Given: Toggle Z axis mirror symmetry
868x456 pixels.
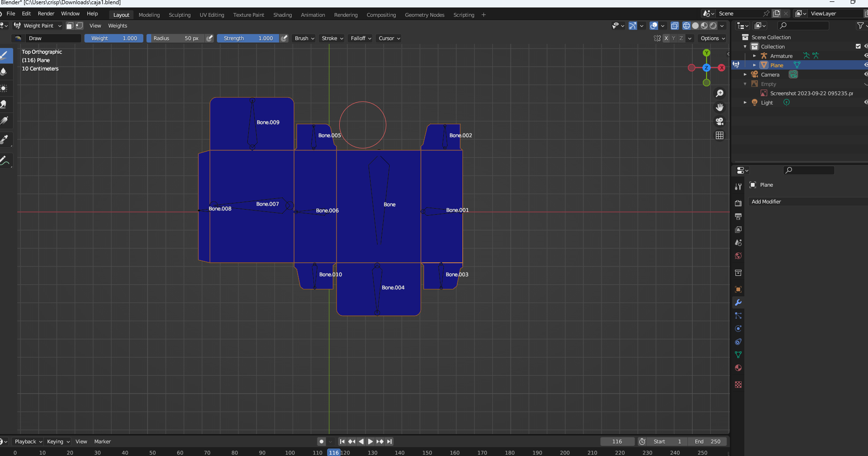Looking at the screenshot, I should pyautogui.click(x=681, y=38).
